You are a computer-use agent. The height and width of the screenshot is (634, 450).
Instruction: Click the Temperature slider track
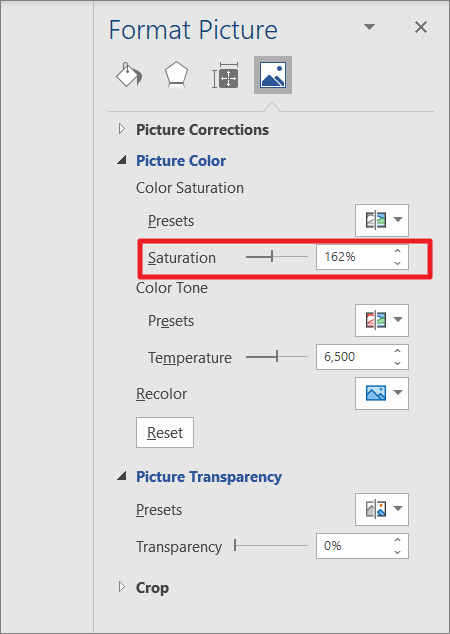click(x=277, y=357)
